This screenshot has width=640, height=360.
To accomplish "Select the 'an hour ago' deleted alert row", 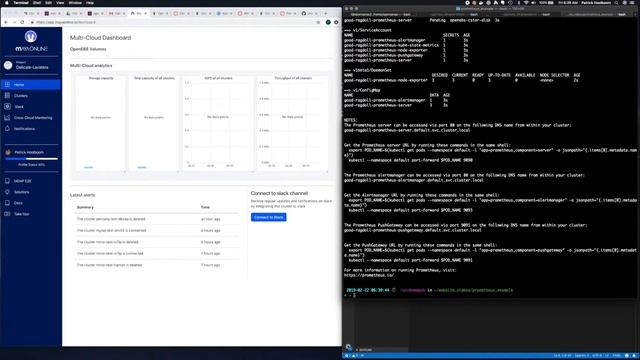I will 157,219.
